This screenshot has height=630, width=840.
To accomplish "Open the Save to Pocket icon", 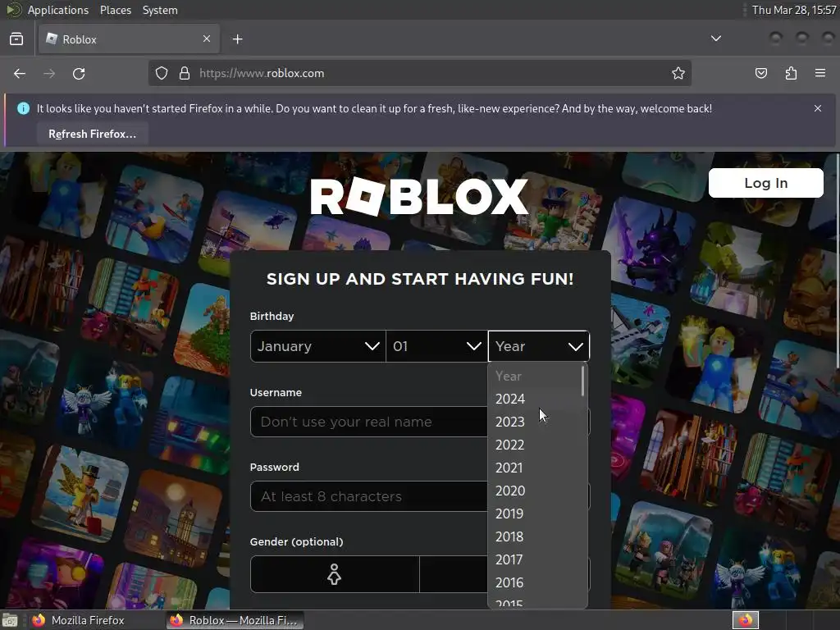I will pyautogui.click(x=761, y=73).
